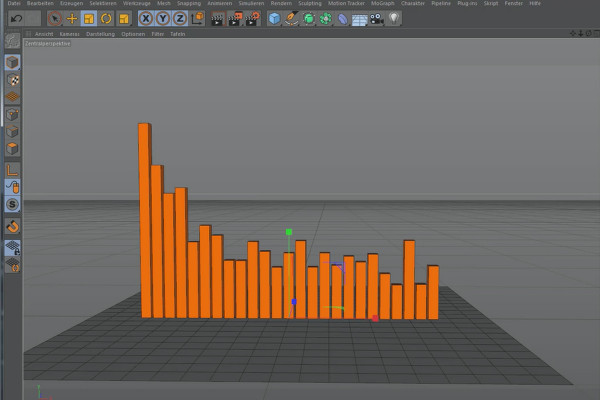
Task: Click the green Y-axis gizmo handle
Action: pyautogui.click(x=289, y=232)
